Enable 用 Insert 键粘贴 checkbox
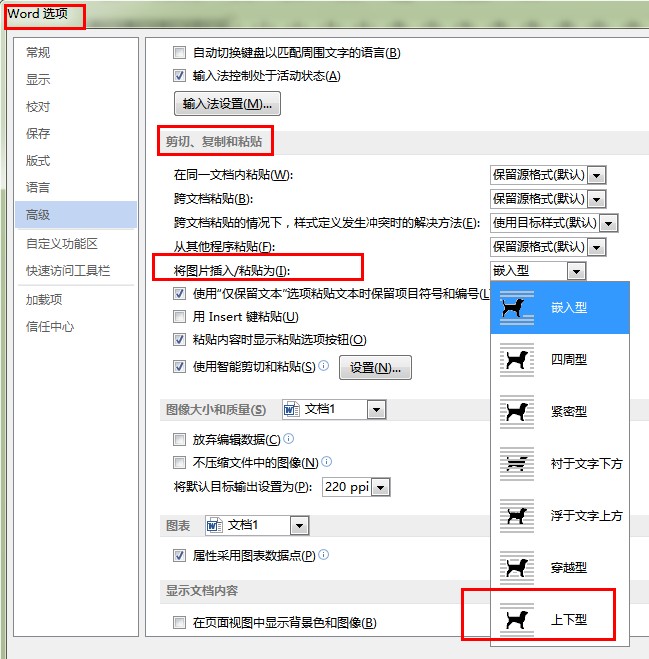 179,316
